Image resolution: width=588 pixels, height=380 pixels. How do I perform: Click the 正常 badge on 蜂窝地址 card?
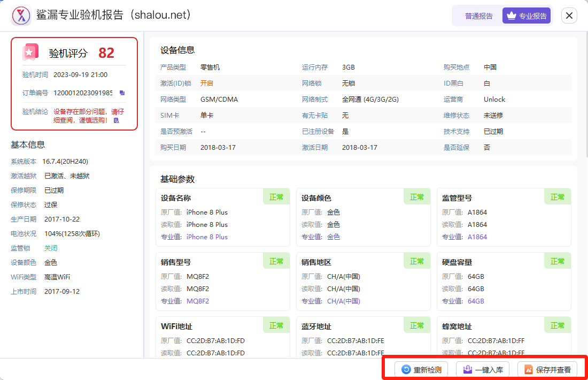(x=557, y=325)
